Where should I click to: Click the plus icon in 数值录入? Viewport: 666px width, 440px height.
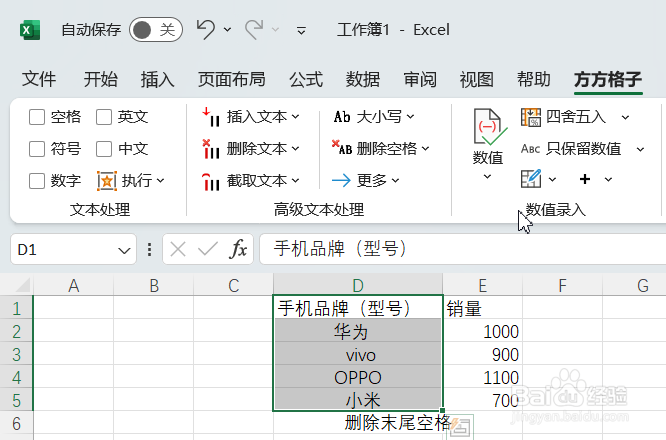point(585,179)
